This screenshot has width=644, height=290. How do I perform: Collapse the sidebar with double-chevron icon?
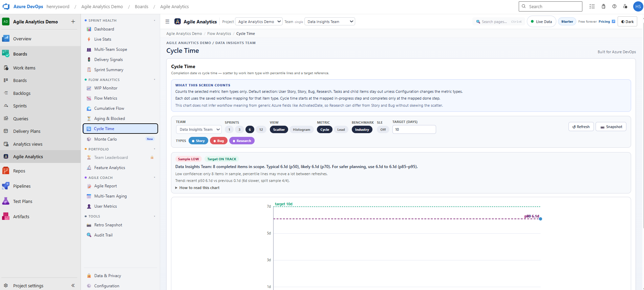click(x=73, y=286)
